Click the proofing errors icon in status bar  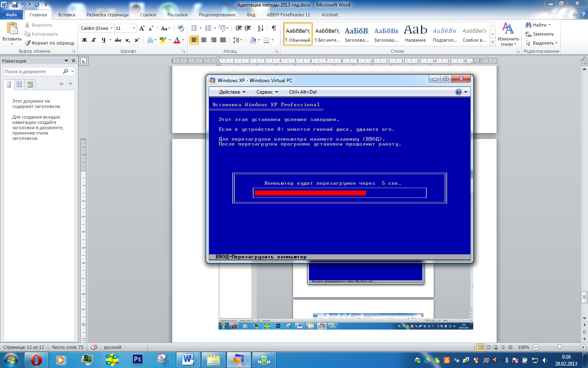(94, 347)
